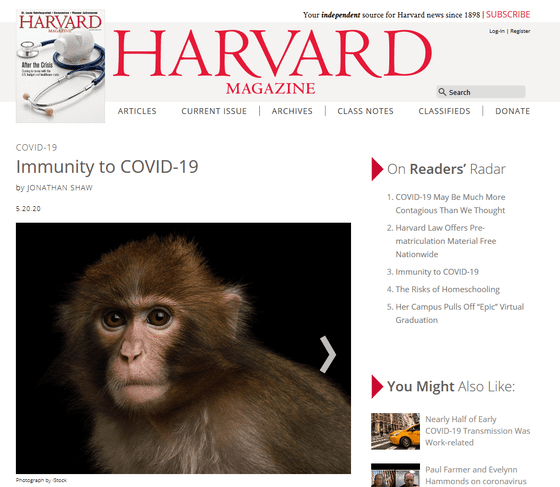
Task: Open The Risks of Homeschooling article
Action: click(x=448, y=289)
